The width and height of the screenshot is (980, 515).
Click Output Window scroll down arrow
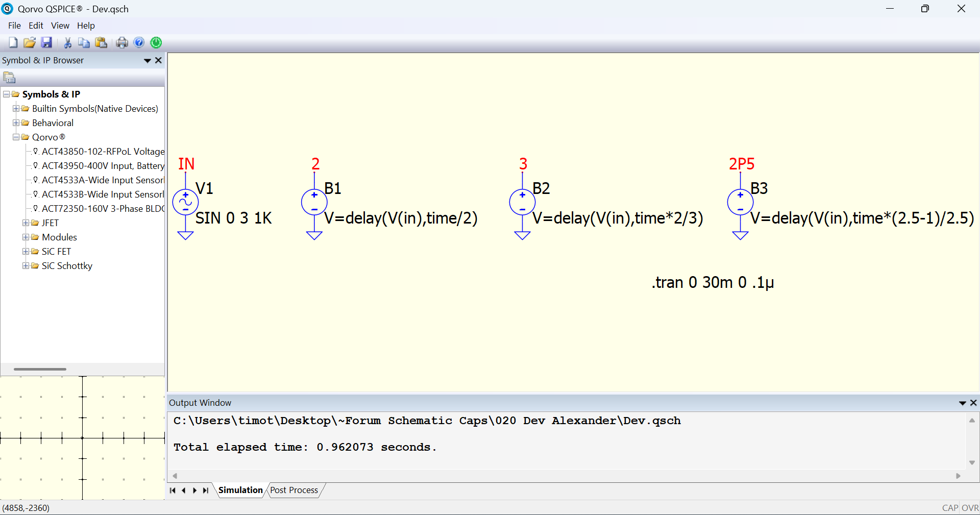(972, 462)
